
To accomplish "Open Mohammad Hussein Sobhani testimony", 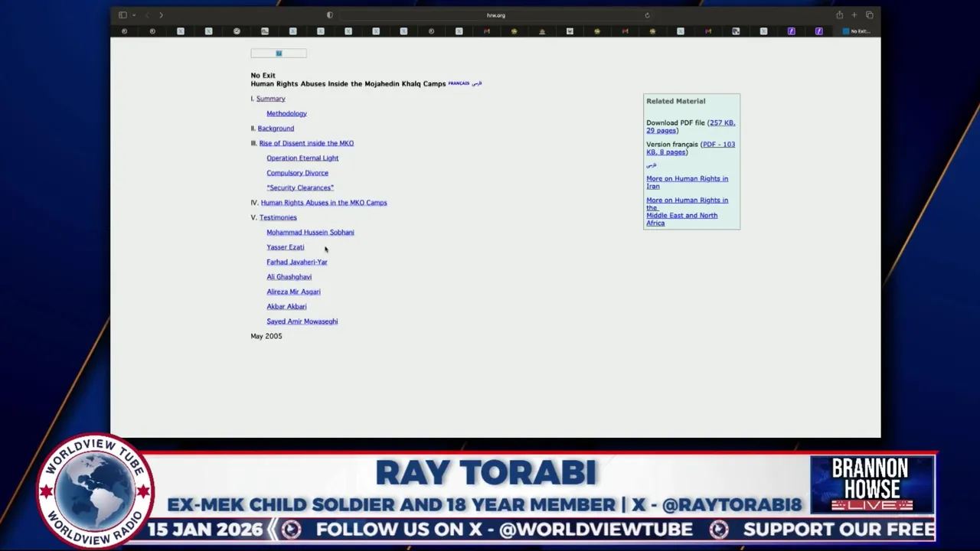I will click(310, 233).
